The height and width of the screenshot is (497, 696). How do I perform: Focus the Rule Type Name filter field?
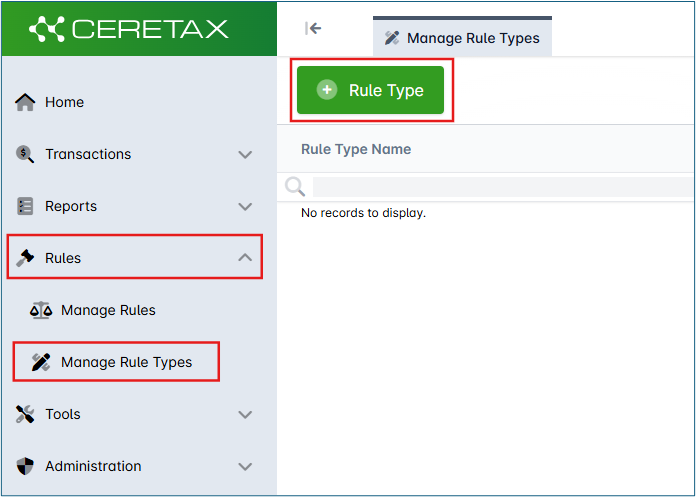point(502,187)
